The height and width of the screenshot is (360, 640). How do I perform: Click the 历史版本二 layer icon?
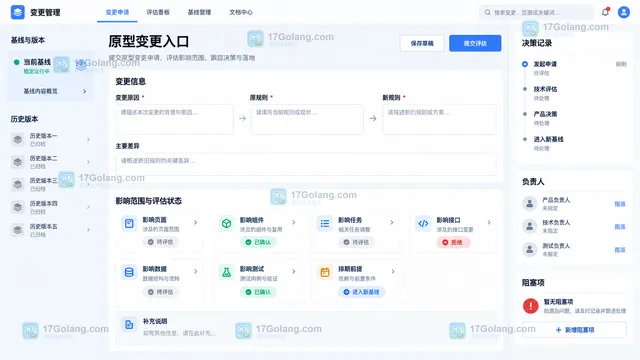tap(18, 162)
